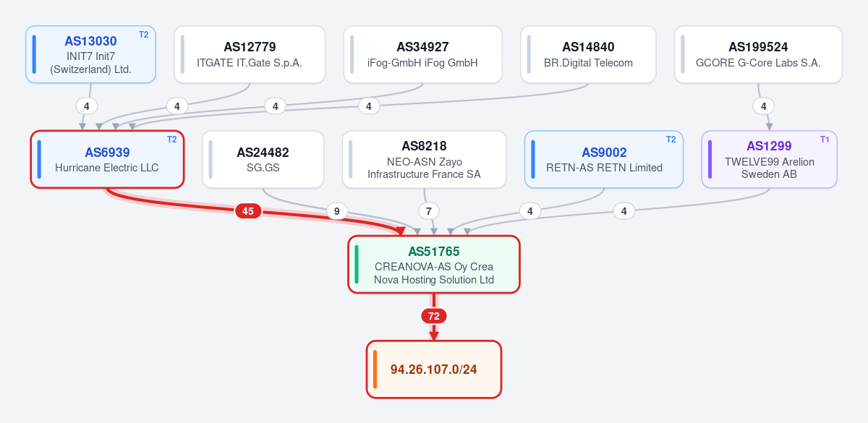Open the AS14840 BR.Digital Telecom node
Viewport: 868px width, 423px height.
tap(588, 54)
